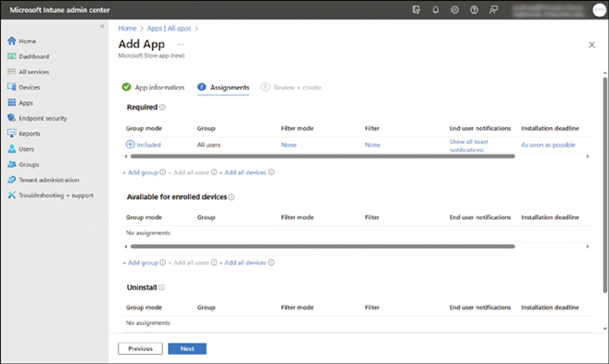Open the settings gear in header

point(454,9)
